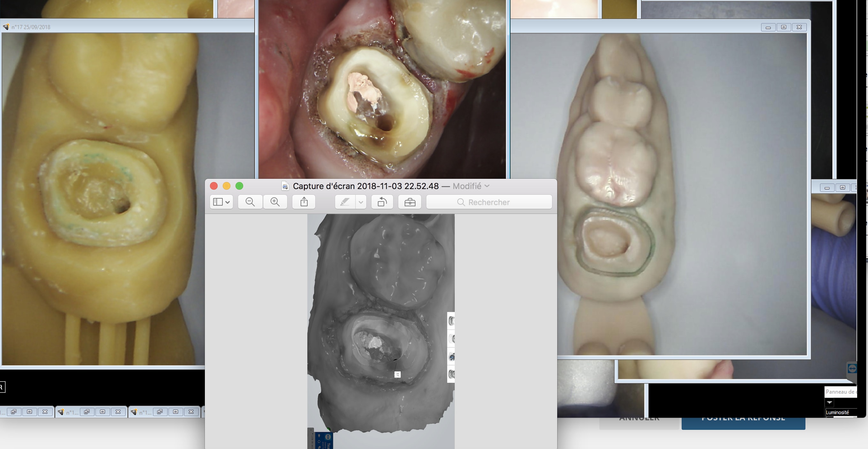Click the Rechercher search field
This screenshot has width=868, height=449.
pos(489,202)
